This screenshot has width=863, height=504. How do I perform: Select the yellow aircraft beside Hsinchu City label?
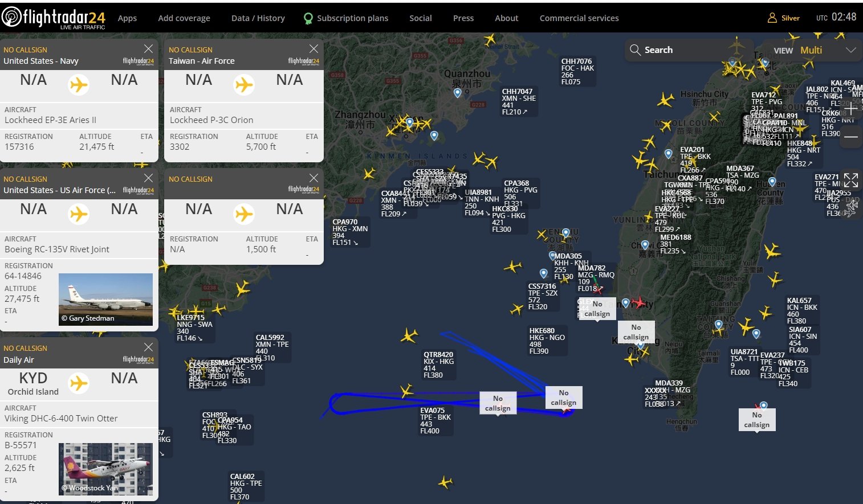pos(665,101)
